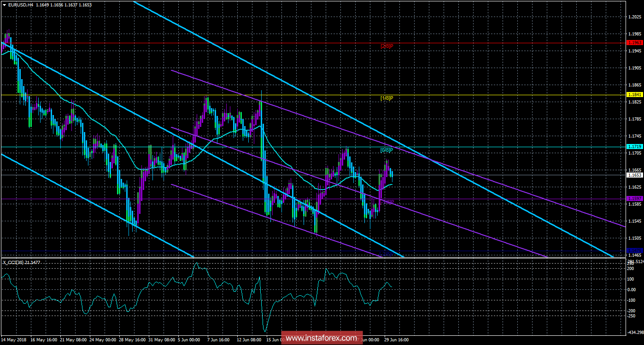Click the 1.1585 price axis value
The height and width of the screenshot is (345, 644).
click(635, 204)
